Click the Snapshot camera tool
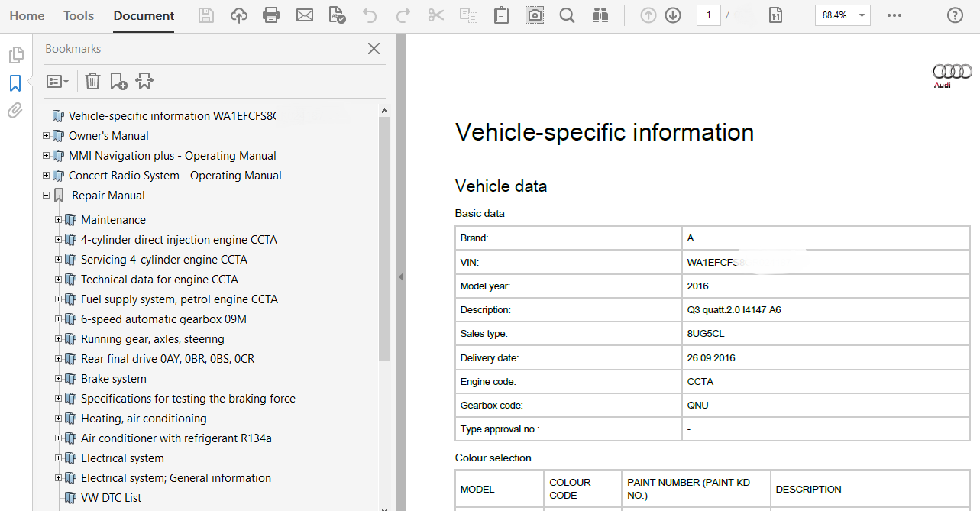Screen dimensions: 980x511 coord(535,15)
